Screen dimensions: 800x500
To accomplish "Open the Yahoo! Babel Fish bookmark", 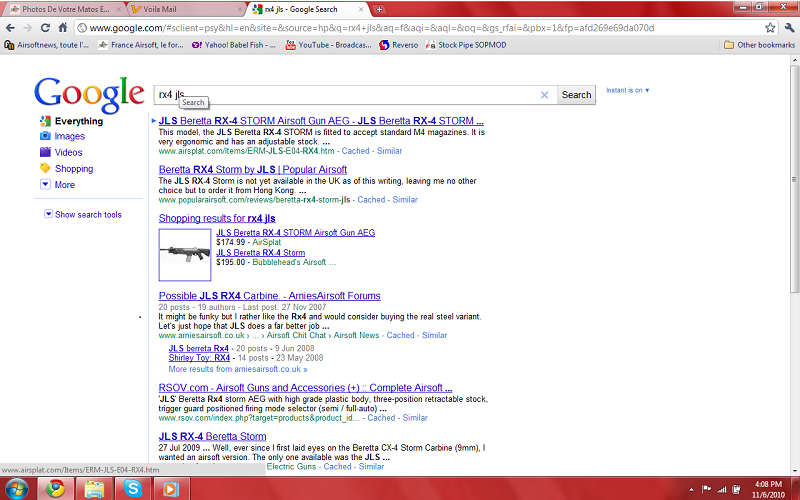I will [x=234, y=45].
